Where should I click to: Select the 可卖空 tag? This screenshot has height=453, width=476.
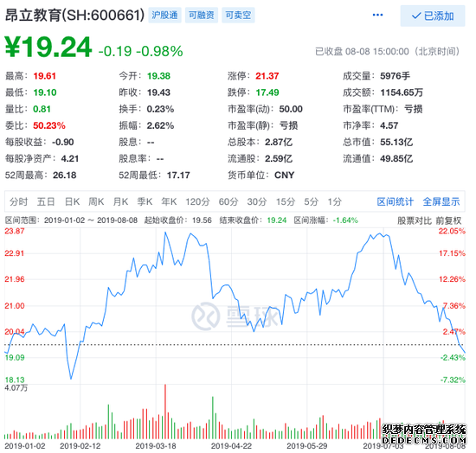point(238,16)
